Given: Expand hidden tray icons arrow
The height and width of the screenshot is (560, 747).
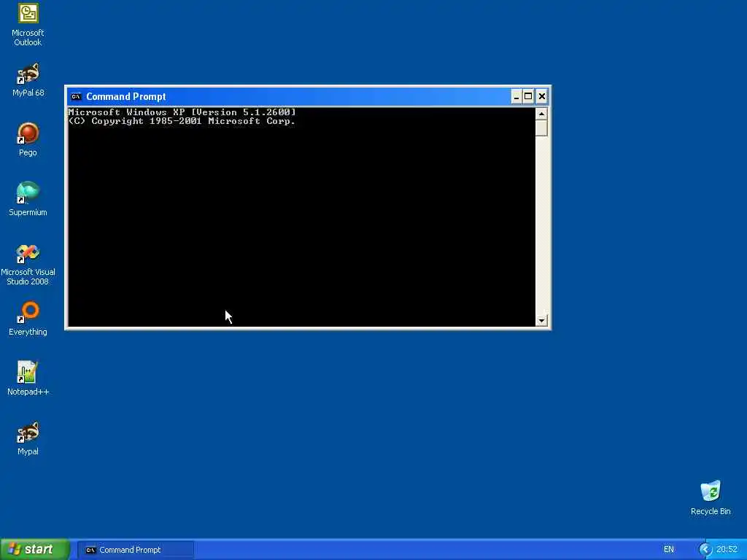Looking at the screenshot, I should [x=705, y=550].
